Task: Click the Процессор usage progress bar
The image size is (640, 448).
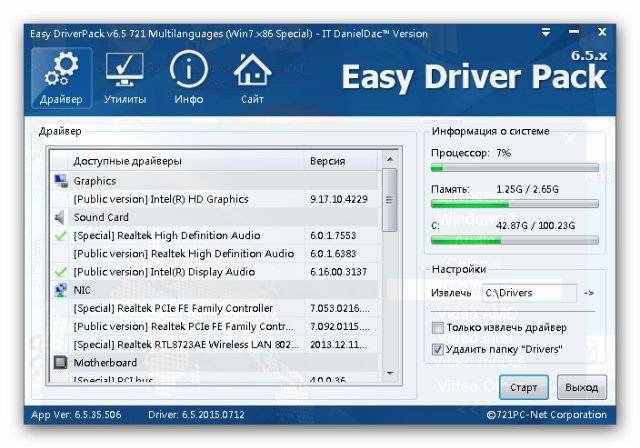Action: (515, 168)
